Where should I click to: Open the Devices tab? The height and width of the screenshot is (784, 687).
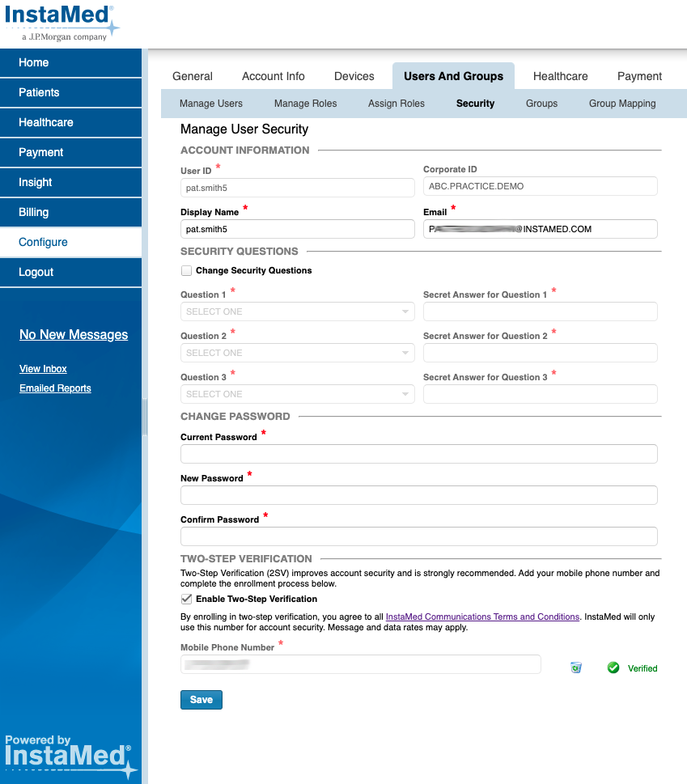pos(354,75)
